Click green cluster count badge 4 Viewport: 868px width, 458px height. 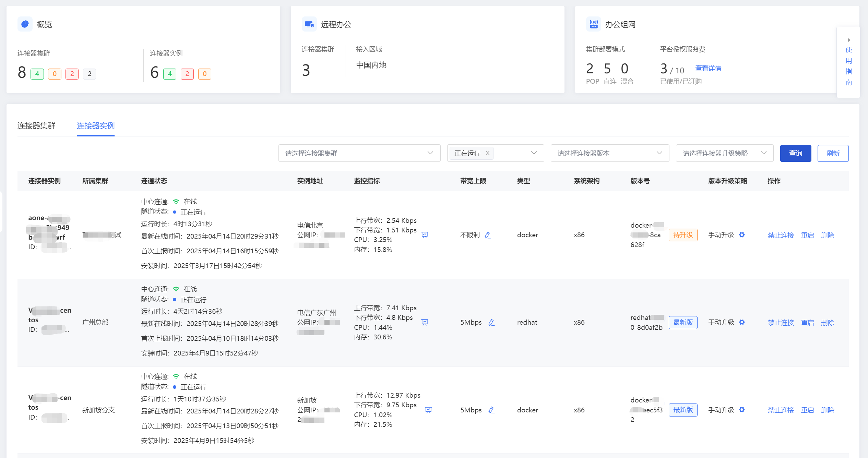coord(37,74)
